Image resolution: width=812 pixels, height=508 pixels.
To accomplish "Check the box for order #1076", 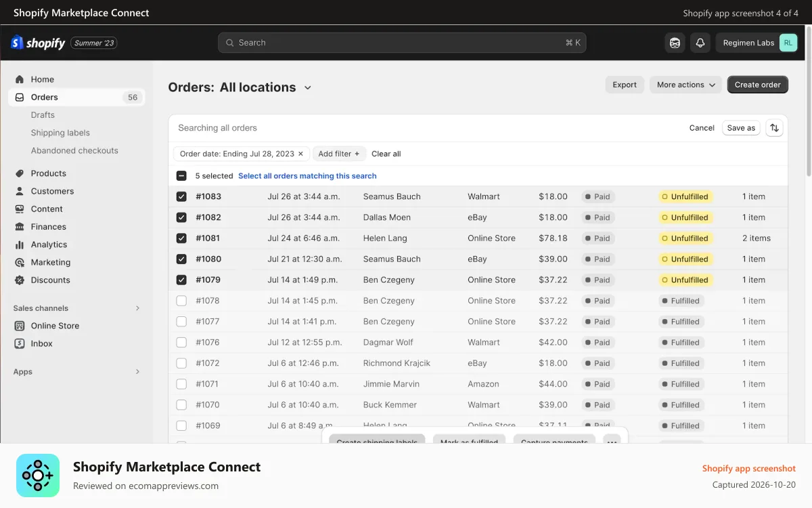I will tap(181, 342).
